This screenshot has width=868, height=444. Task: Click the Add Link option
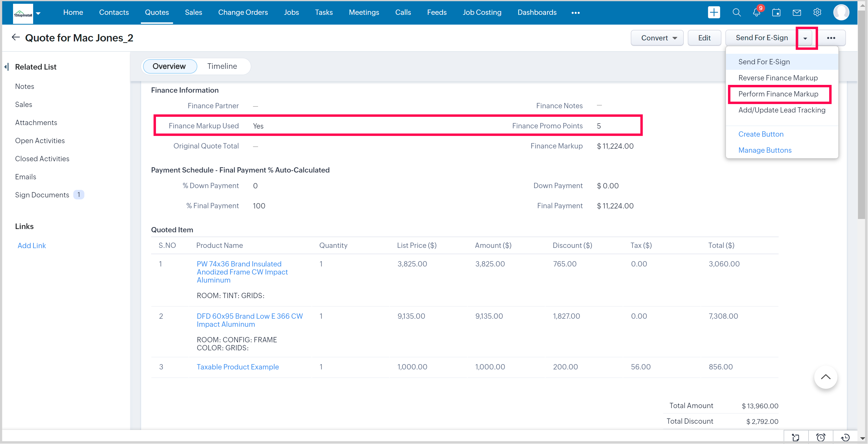[32, 245]
